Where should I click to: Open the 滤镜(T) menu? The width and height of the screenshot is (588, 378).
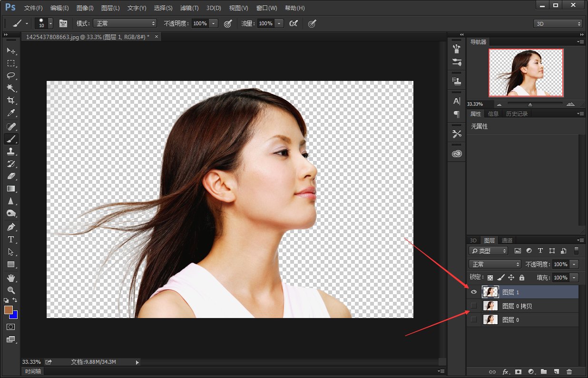(x=189, y=8)
